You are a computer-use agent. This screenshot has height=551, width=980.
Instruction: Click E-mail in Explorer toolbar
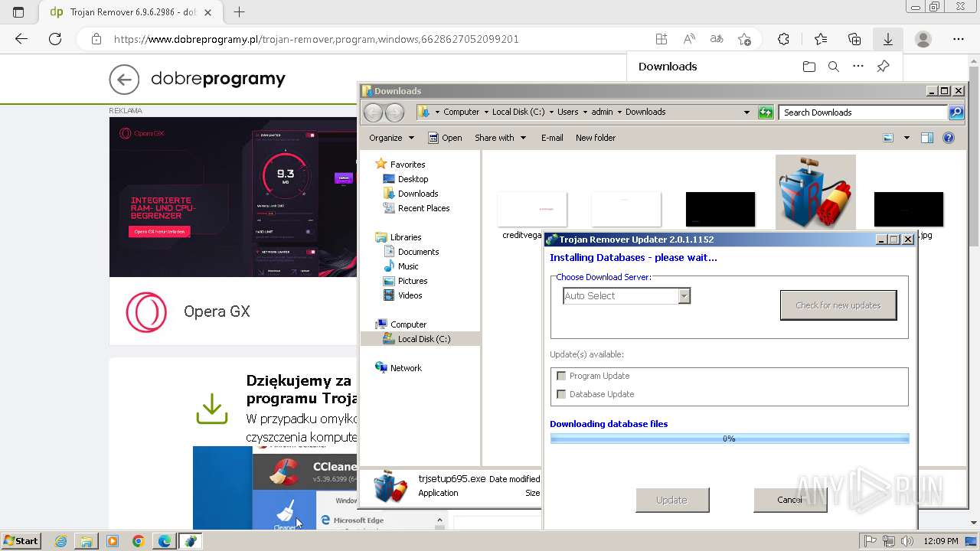(552, 138)
